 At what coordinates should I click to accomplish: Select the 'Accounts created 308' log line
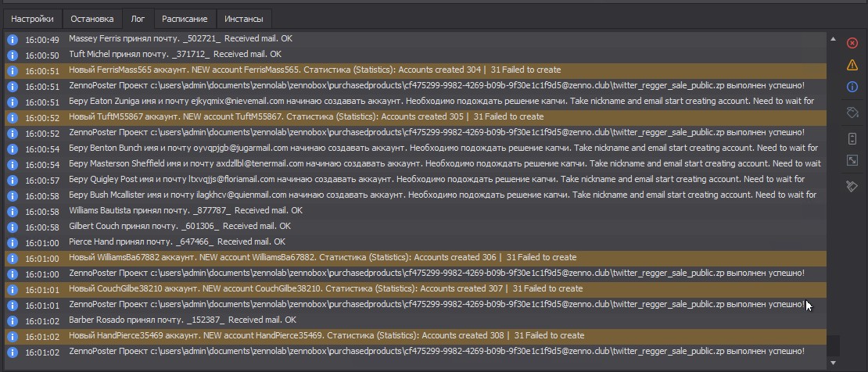click(x=415, y=336)
